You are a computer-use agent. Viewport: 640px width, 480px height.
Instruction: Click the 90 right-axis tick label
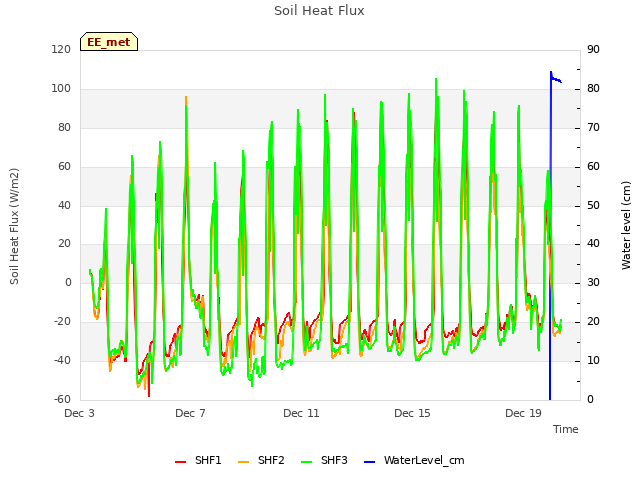(593, 49)
